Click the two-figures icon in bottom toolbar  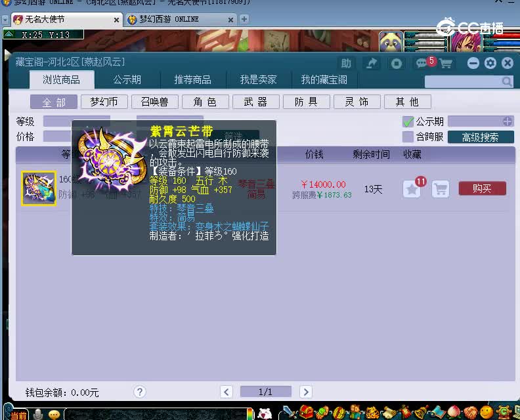tap(356, 412)
